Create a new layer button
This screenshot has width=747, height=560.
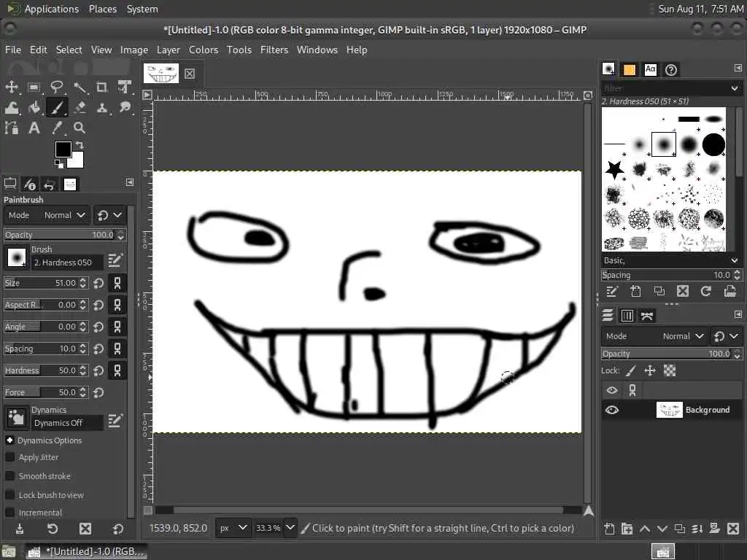[609, 529]
